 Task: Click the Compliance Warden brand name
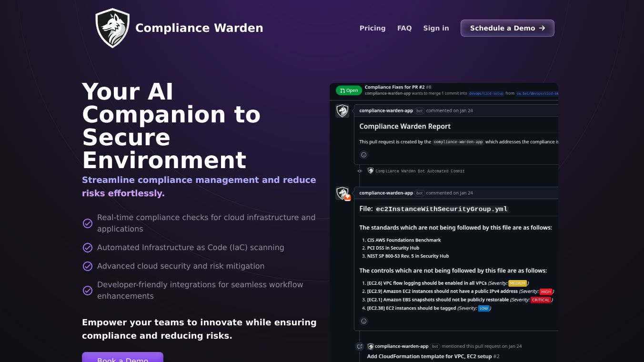pyautogui.click(x=199, y=28)
